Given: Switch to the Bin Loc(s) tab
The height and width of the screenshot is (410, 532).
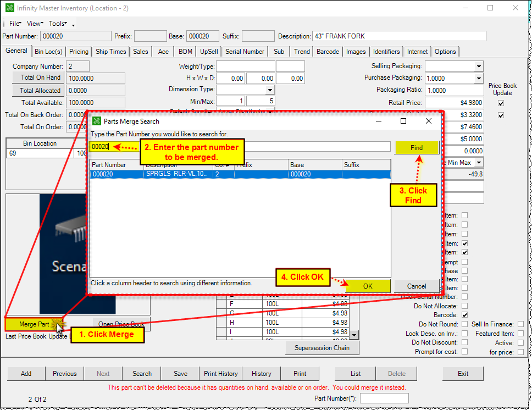Looking at the screenshot, I should click(48, 52).
